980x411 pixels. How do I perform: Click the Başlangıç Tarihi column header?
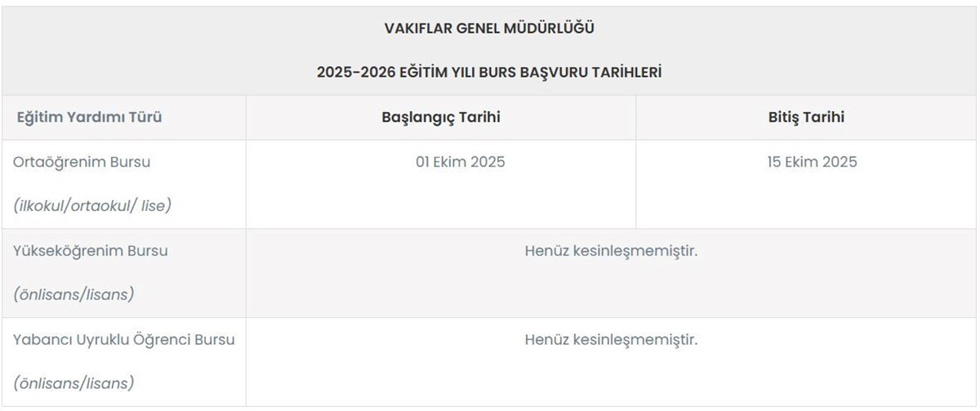(441, 117)
